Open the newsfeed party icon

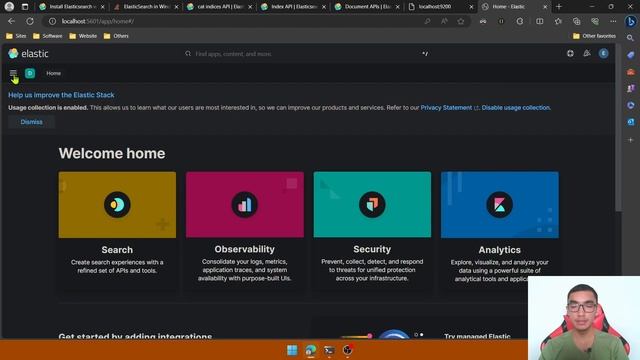tap(587, 53)
